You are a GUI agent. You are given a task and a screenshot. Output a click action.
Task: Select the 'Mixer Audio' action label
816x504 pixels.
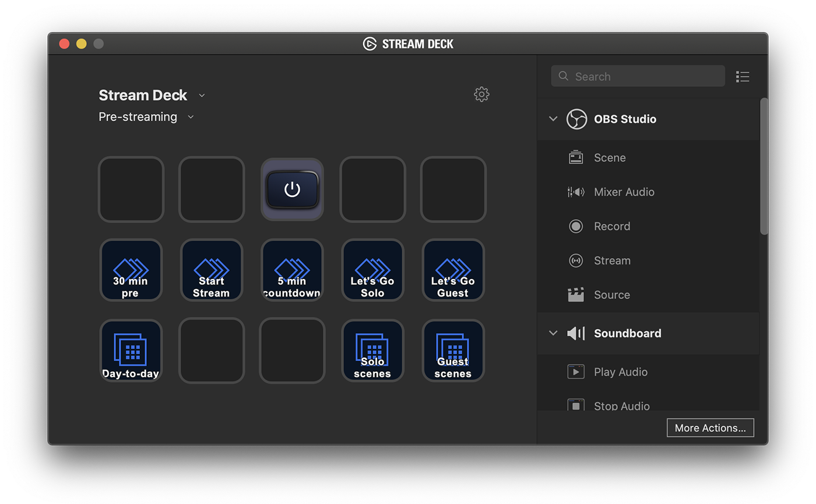(624, 192)
